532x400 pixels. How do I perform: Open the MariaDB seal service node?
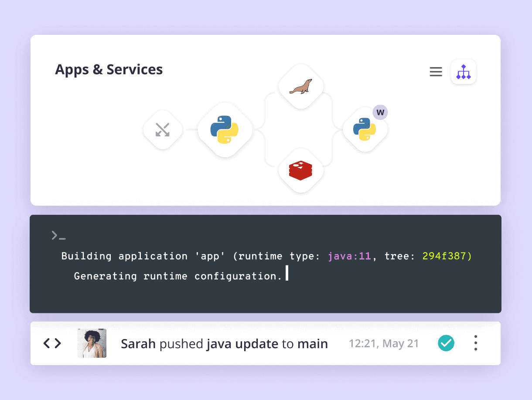point(301,86)
